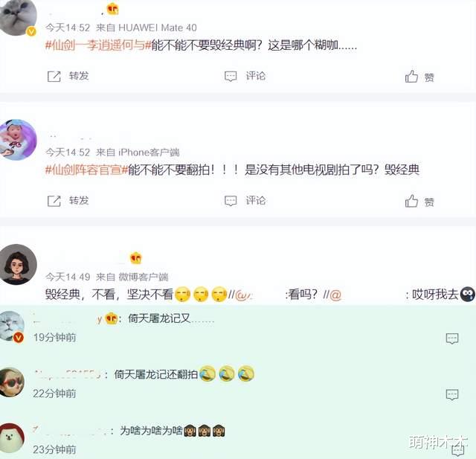Open the cartoon baby avatar's profile
The width and height of the screenshot is (476, 459).
pos(18,140)
